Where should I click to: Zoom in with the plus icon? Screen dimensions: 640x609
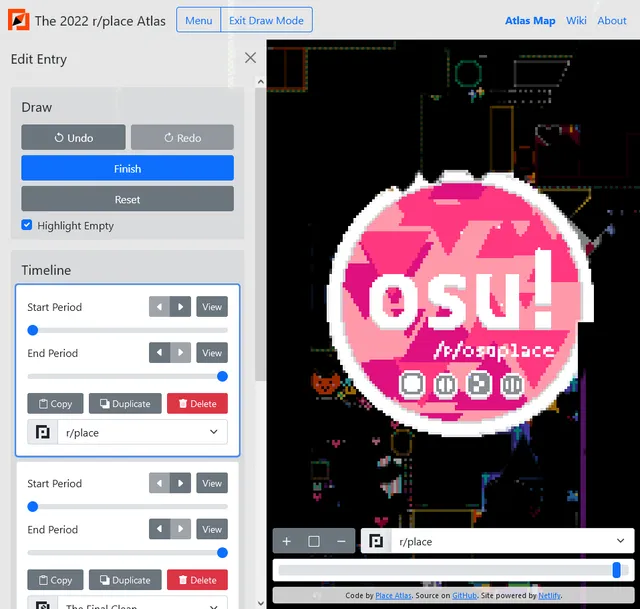tap(286, 541)
